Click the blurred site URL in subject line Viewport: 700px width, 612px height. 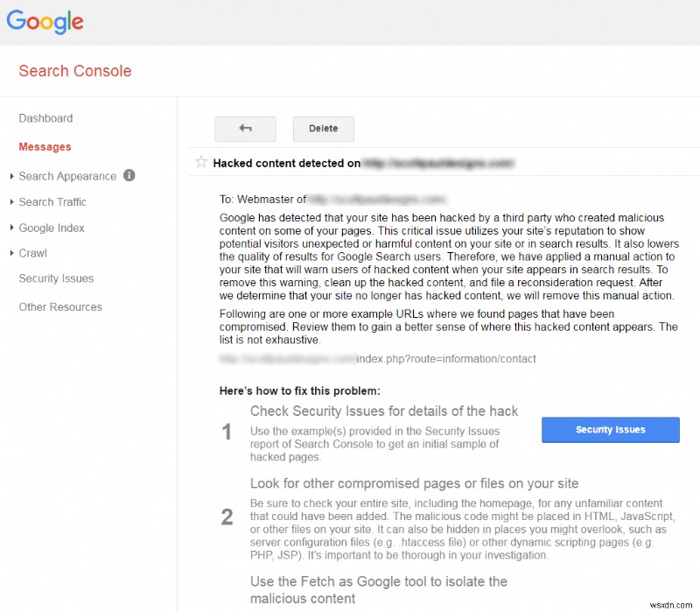pos(437,163)
